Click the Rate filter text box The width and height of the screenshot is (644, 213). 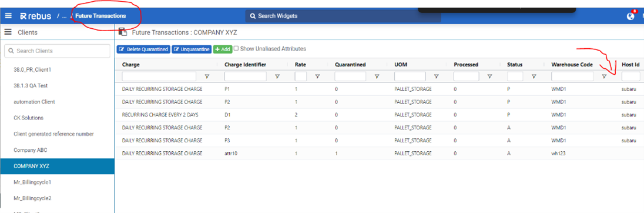click(x=301, y=76)
